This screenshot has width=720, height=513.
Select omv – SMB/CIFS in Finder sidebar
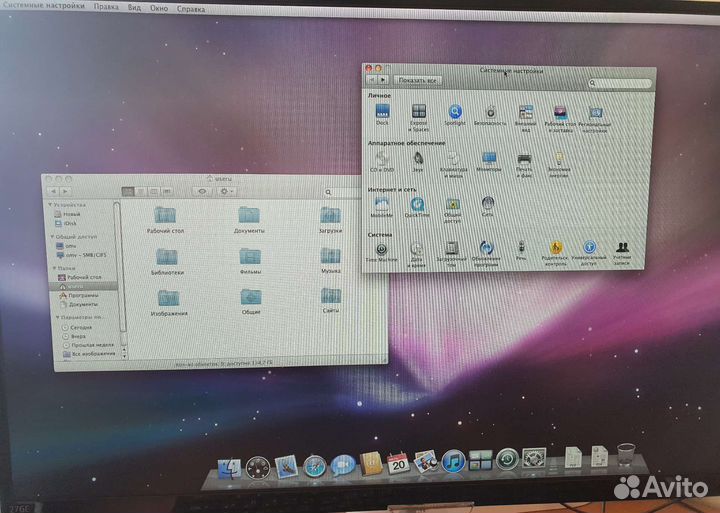81,254
